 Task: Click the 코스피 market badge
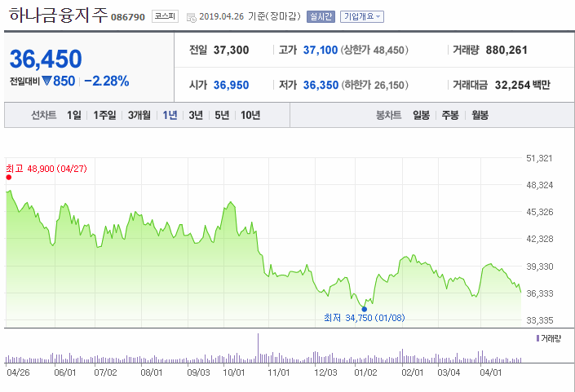coord(165,16)
